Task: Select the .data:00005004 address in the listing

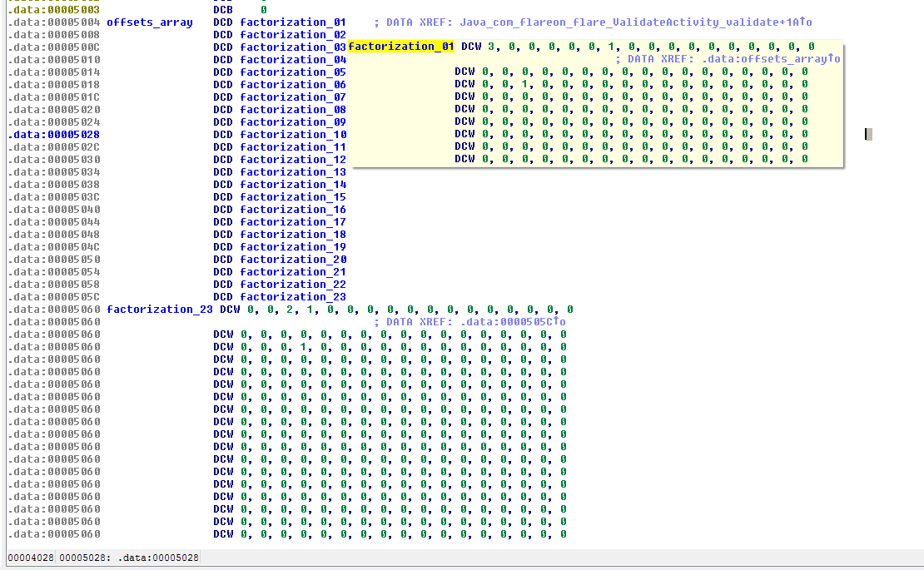Action: (x=54, y=22)
